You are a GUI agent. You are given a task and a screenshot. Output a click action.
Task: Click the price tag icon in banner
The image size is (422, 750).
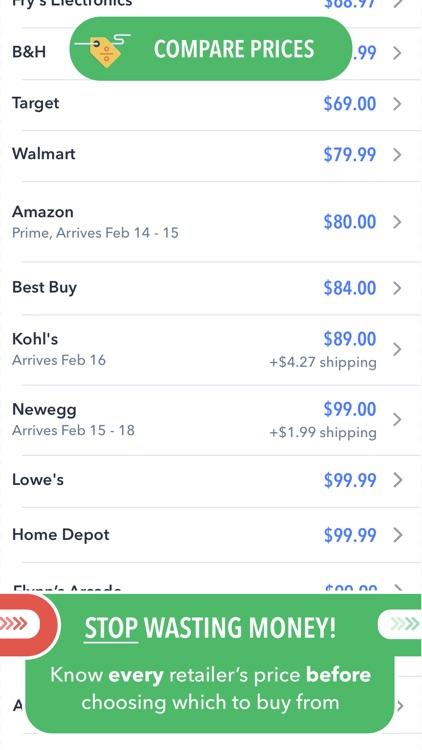click(x=104, y=50)
